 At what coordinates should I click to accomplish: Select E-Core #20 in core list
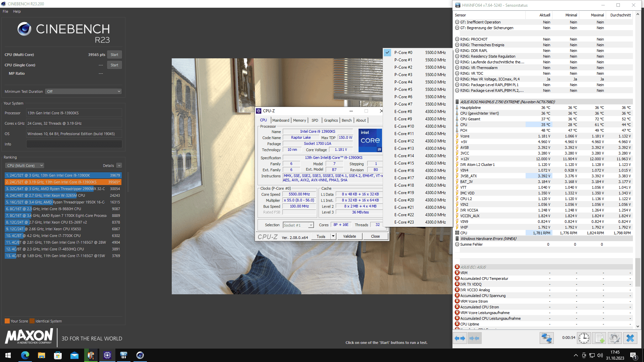[x=418, y=200]
